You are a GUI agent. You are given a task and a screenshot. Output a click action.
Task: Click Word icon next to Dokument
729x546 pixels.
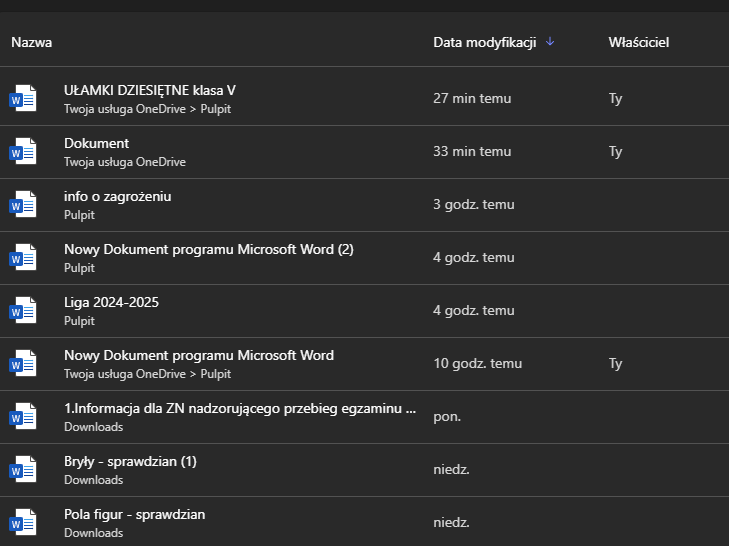pos(23,152)
